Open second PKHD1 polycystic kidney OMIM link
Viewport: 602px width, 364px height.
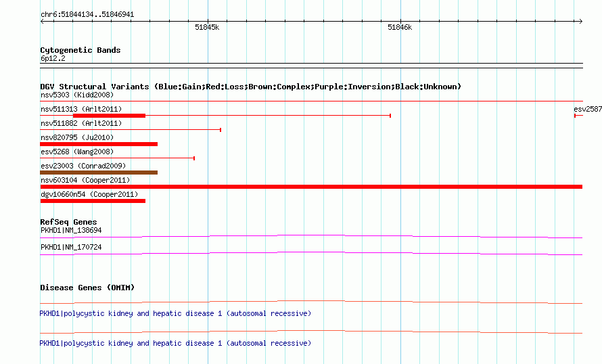pos(175,343)
